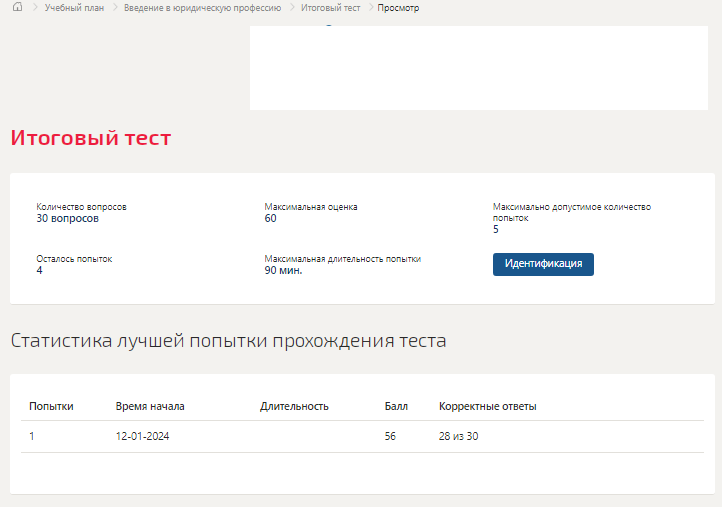This screenshot has width=722, height=507.
Task: Click the red Итоговый тест page heading
Action: tap(91, 138)
